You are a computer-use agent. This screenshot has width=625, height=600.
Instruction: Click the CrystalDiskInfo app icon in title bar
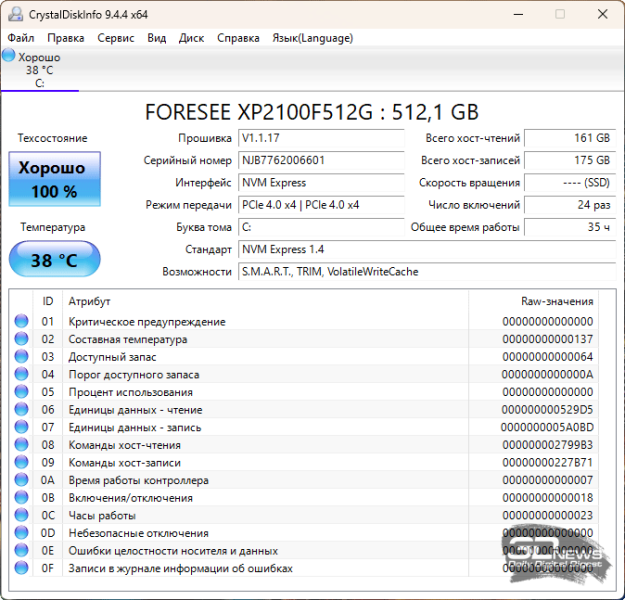point(13,14)
